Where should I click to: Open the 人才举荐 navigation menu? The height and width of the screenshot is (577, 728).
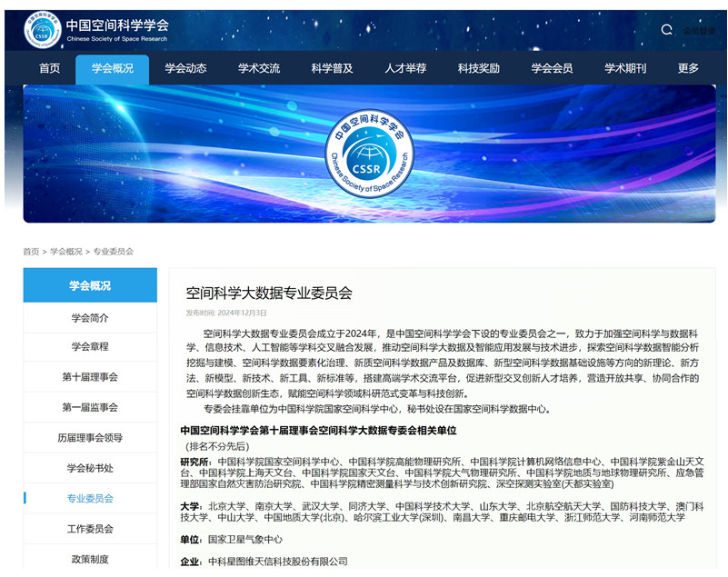[405, 68]
